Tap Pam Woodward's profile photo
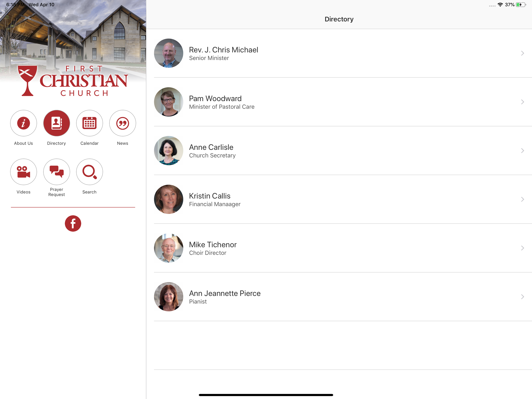 169,102
